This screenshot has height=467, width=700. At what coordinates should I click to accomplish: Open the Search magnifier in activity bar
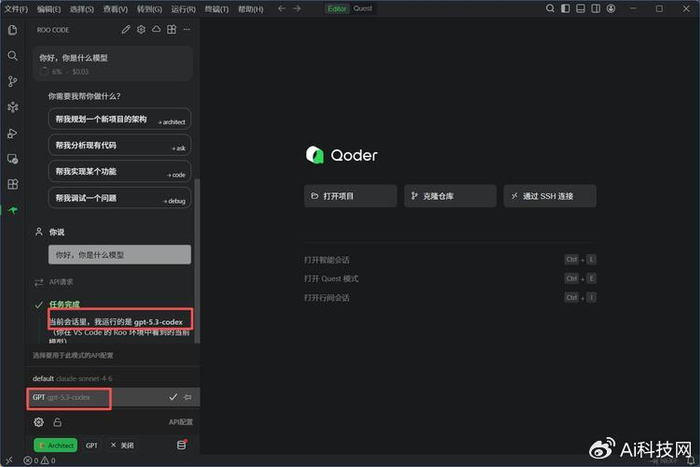pyautogui.click(x=12, y=56)
